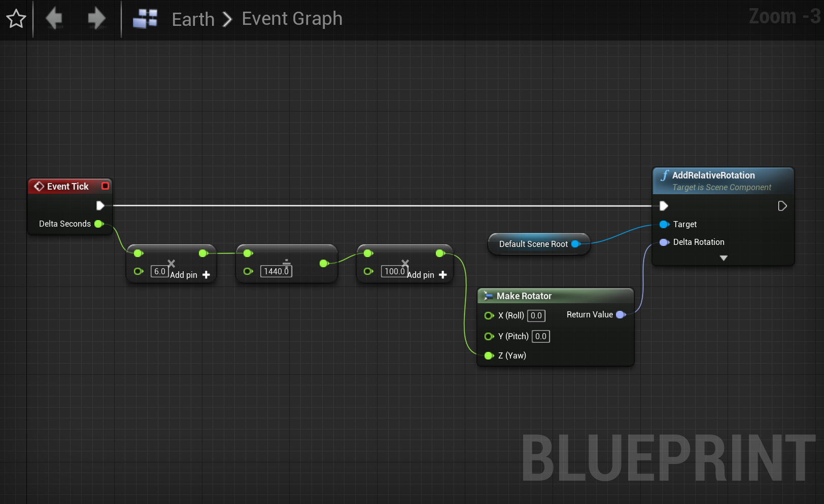Viewport: 824px width, 504px height.
Task: Edit the 100.0 multiplier value field
Action: 394,271
